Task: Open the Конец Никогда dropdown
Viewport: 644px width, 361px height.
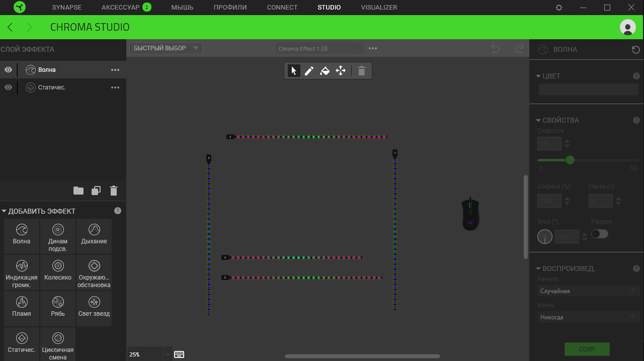Action: click(589, 317)
